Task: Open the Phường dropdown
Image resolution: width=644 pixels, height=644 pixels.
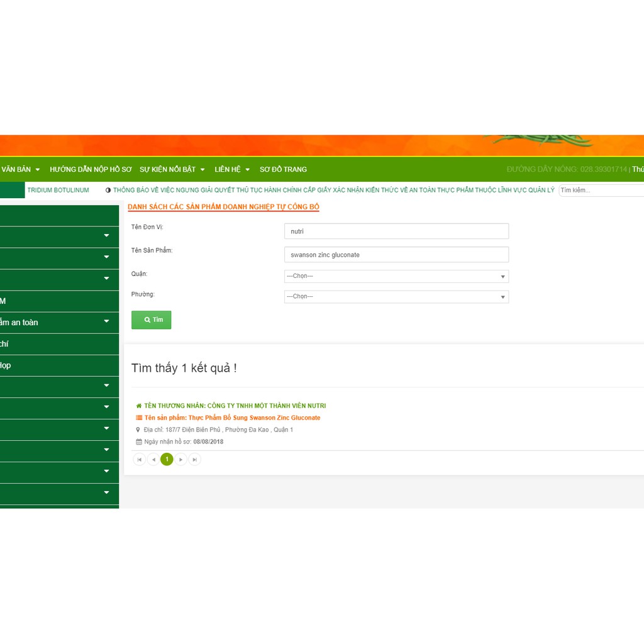Action: point(396,296)
